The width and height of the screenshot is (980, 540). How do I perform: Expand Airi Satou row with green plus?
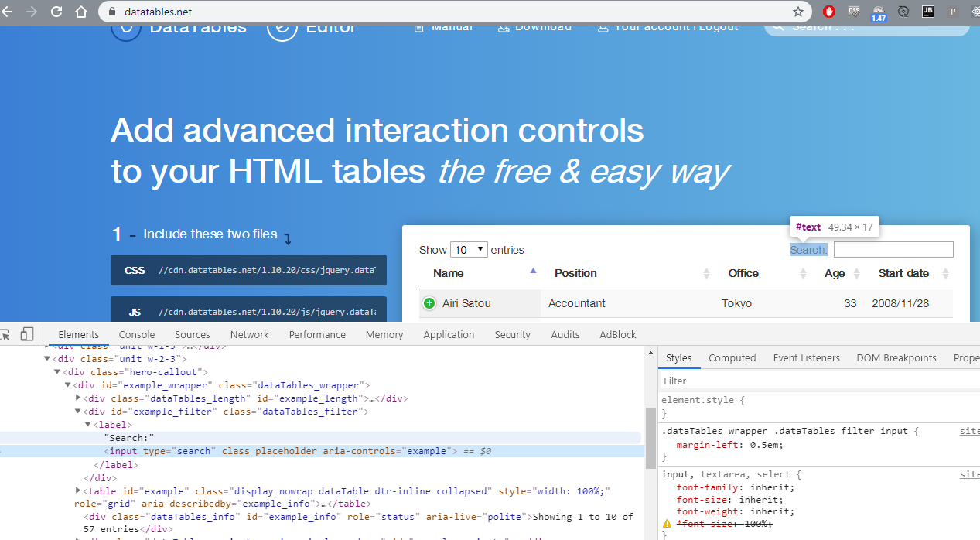pos(429,303)
